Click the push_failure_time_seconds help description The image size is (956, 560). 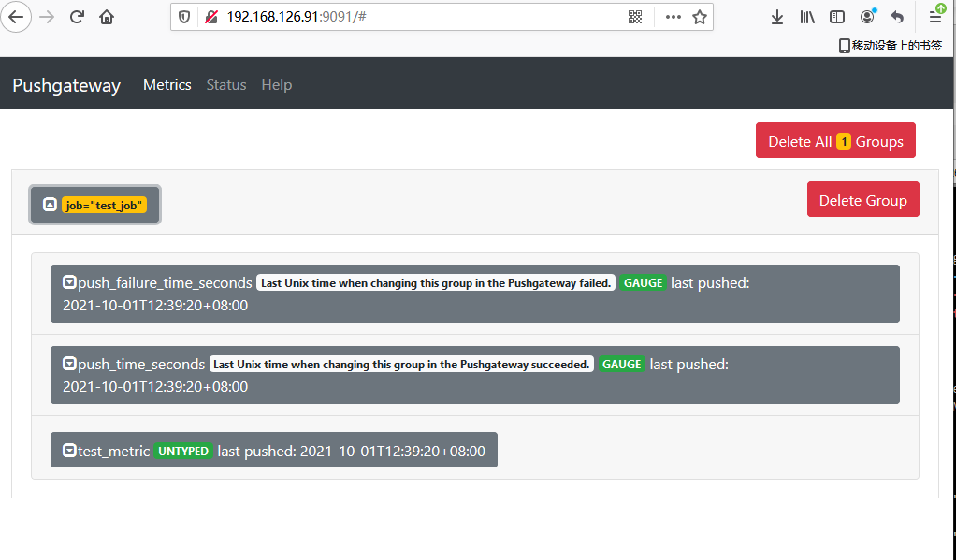pyautogui.click(x=435, y=282)
